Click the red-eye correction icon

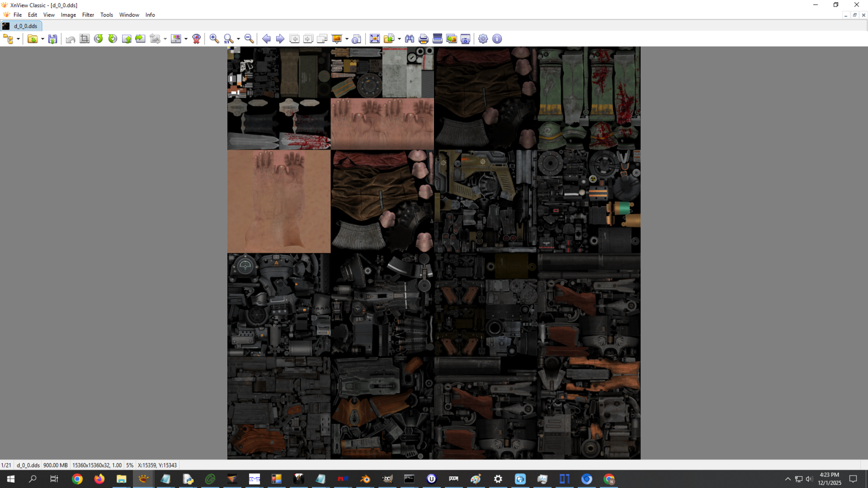coord(196,39)
